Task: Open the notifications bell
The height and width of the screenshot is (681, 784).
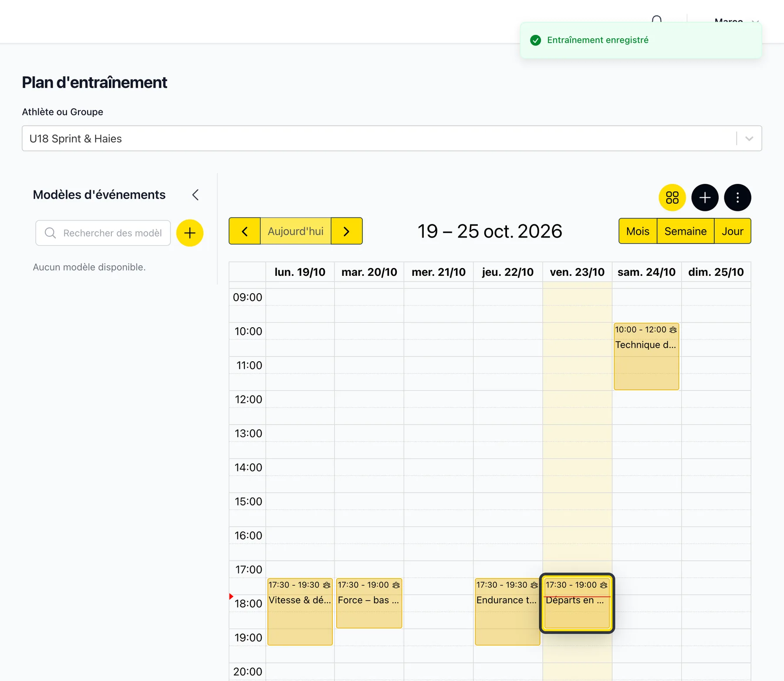Action: tap(657, 20)
